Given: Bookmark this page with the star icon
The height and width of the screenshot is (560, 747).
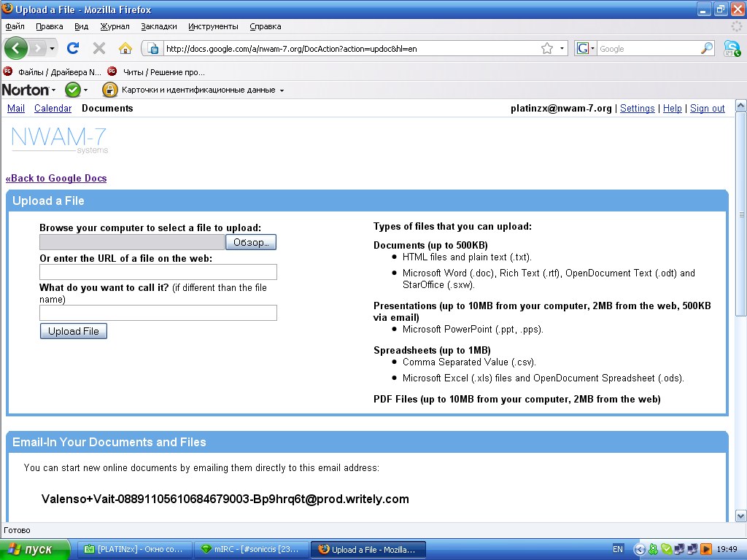Looking at the screenshot, I should click(x=547, y=49).
